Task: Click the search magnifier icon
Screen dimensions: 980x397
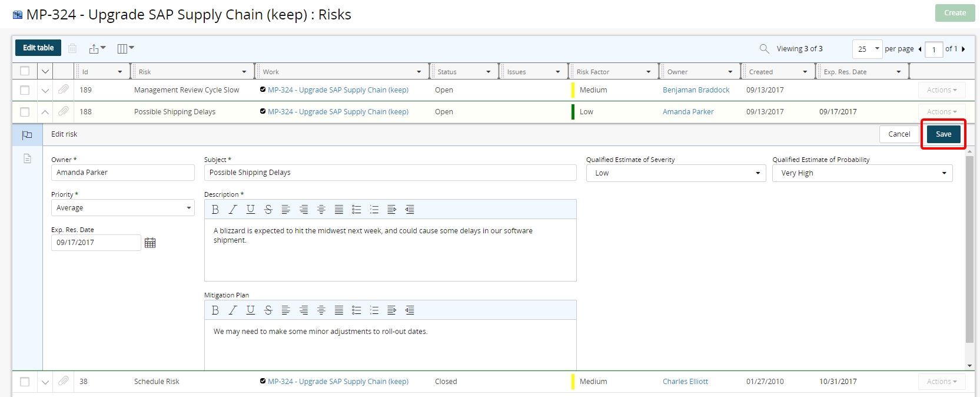Action: (x=764, y=48)
